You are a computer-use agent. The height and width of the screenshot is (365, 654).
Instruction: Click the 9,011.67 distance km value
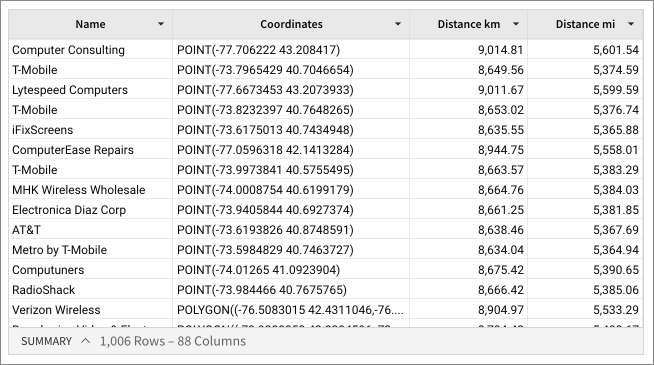click(x=501, y=90)
